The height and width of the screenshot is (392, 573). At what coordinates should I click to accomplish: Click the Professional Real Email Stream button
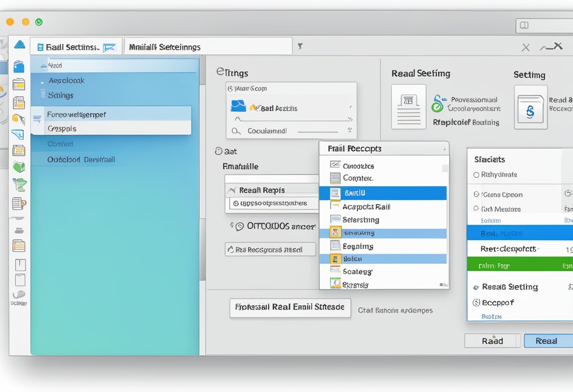(290, 308)
